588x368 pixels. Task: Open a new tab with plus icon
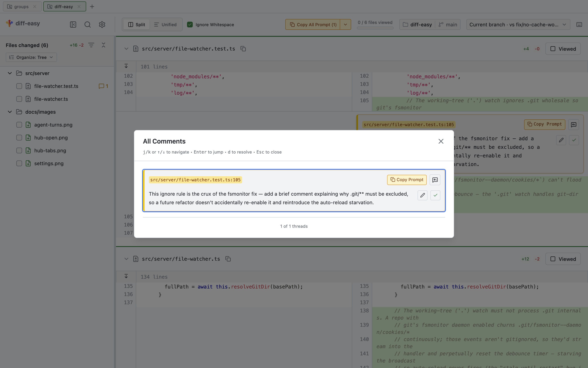click(x=92, y=7)
